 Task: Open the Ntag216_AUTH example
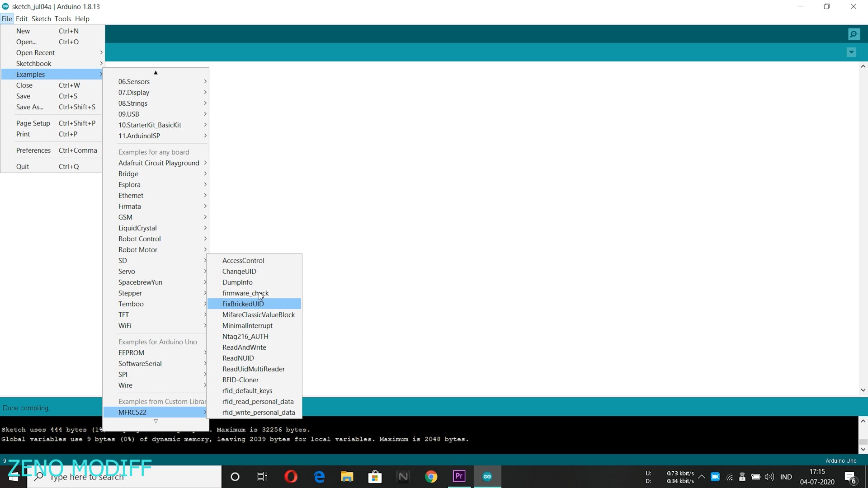click(255, 337)
